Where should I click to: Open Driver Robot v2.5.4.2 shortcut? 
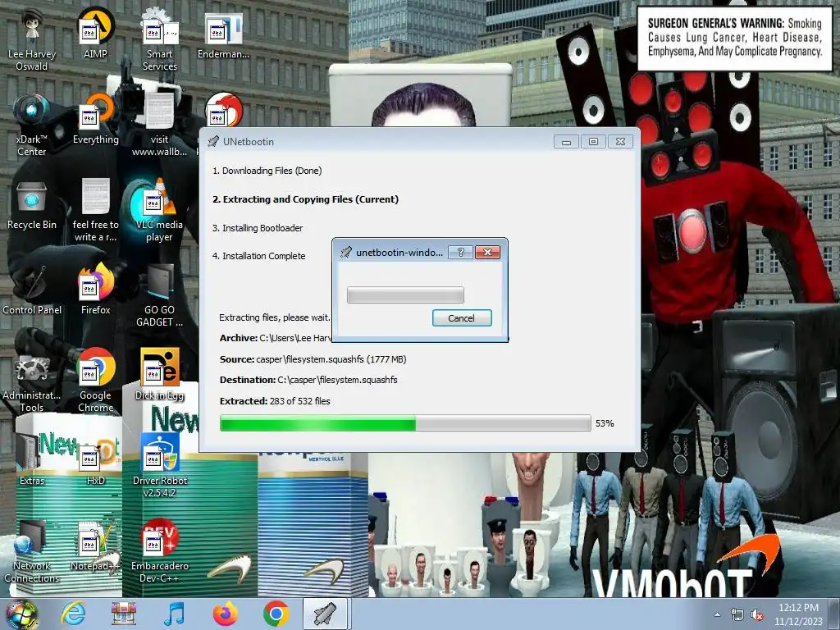click(x=160, y=467)
